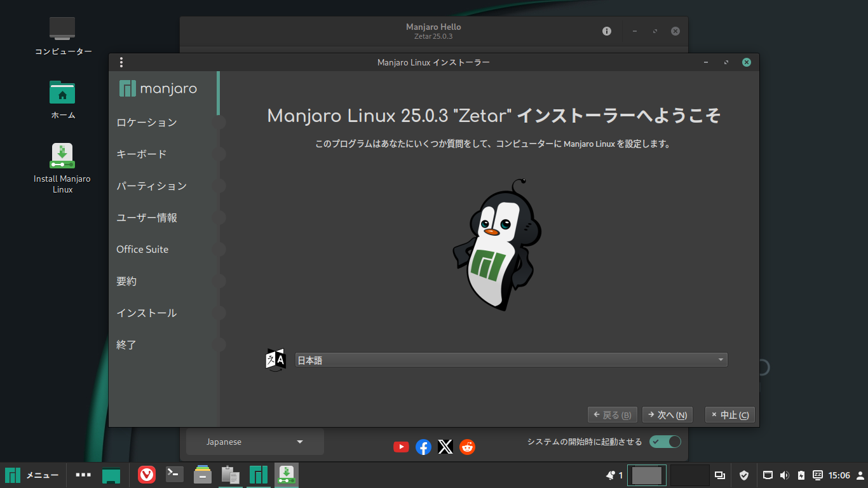Open the Japanese language dropdown in Manjaro Hello
This screenshot has height=488, width=868.
tap(255, 442)
